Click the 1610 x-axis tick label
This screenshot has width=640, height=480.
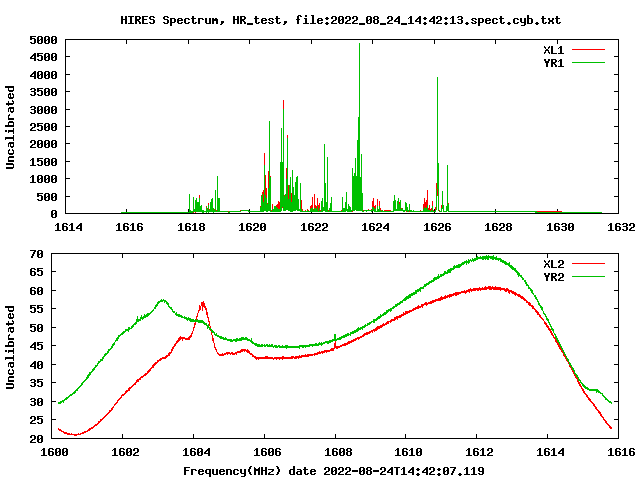tap(408, 452)
